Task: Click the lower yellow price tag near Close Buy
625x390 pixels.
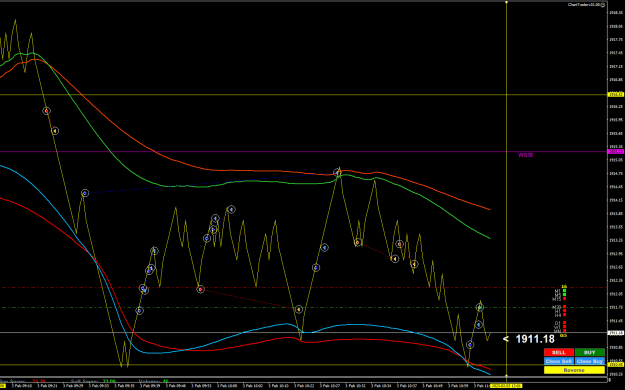Action: pos(616,364)
